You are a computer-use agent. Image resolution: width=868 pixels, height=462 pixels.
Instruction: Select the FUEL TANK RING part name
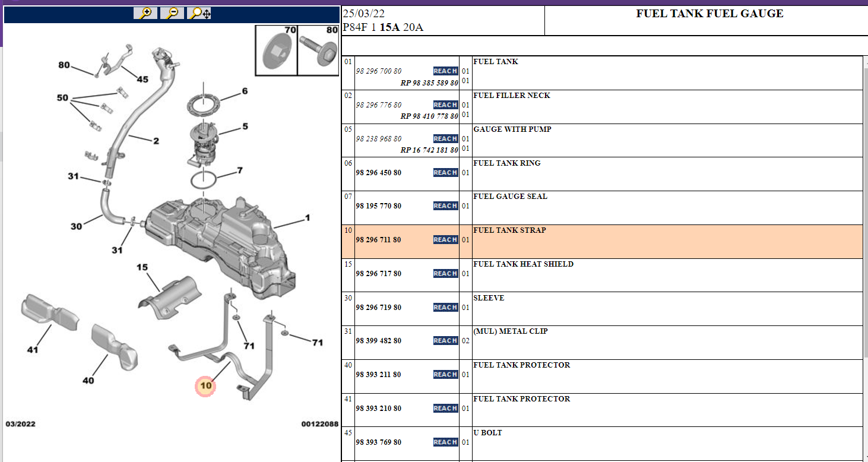[x=507, y=163]
